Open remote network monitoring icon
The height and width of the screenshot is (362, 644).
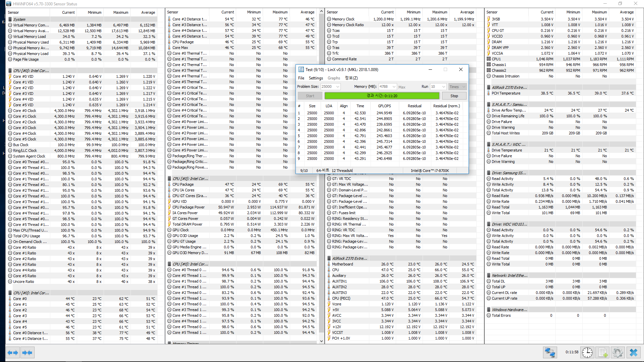coord(550,353)
